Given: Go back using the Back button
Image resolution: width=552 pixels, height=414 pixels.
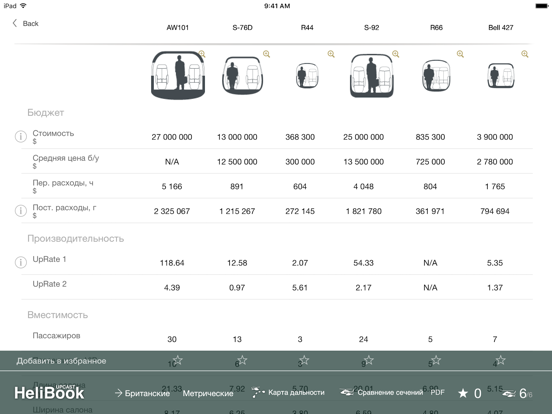Looking at the screenshot, I should coord(25,24).
